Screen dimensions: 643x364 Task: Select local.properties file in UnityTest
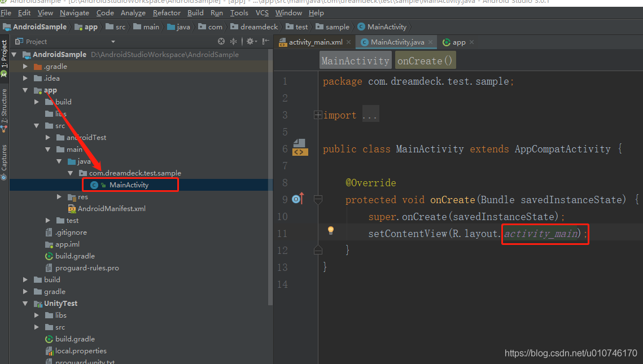tap(81, 351)
